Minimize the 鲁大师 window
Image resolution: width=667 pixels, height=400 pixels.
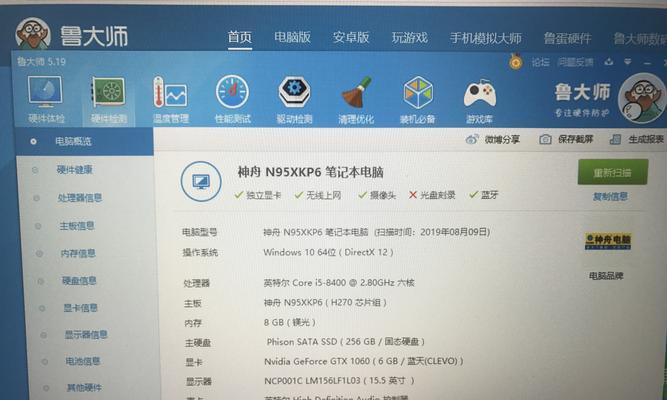[647, 63]
